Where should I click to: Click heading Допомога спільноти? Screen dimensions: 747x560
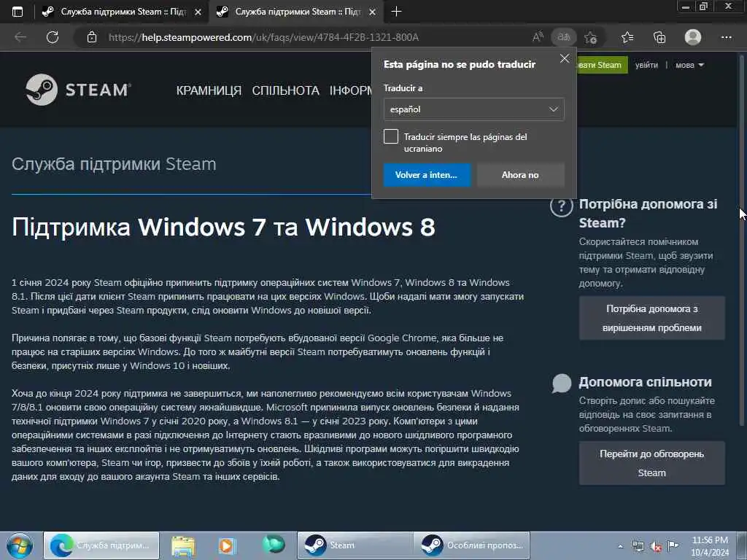coord(645,382)
